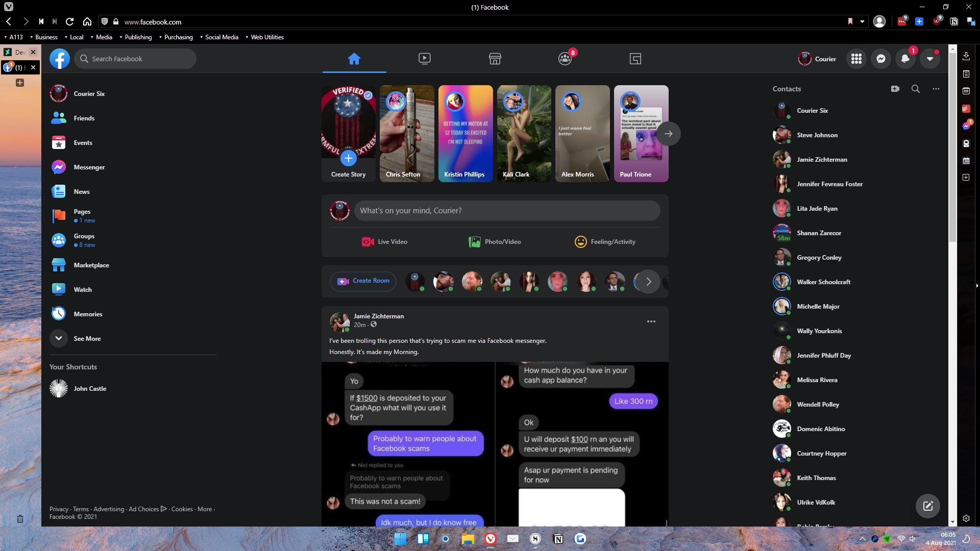Open the Facebook logo home link
The width and height of the screenshot is (980, 551).
[59, 59]
